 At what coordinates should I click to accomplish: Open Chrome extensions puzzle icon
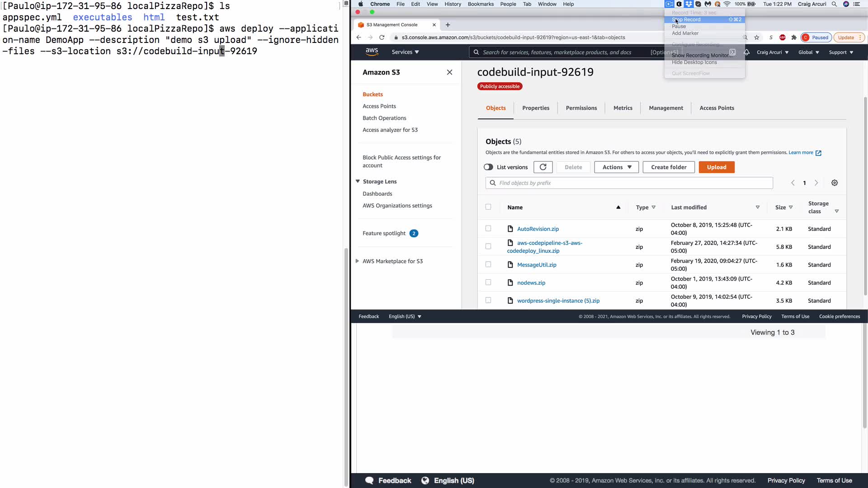coord(794,38)
